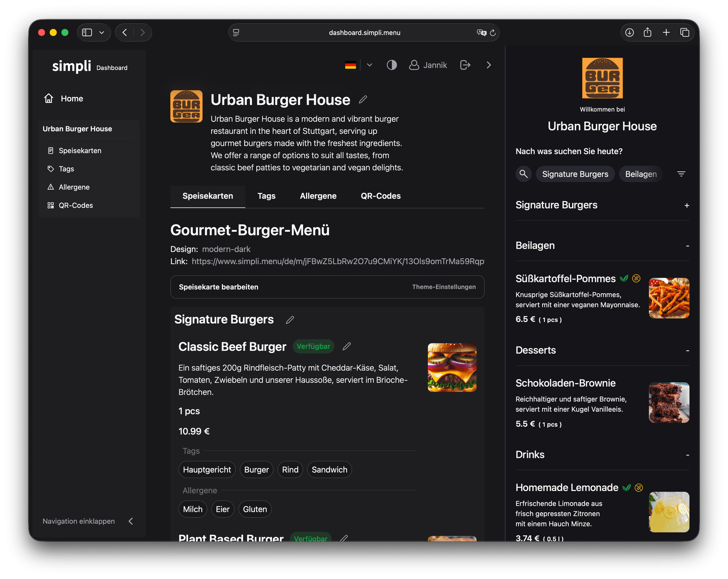Show the Safari tab overview
728x579 pixels.
pos(685,33)
